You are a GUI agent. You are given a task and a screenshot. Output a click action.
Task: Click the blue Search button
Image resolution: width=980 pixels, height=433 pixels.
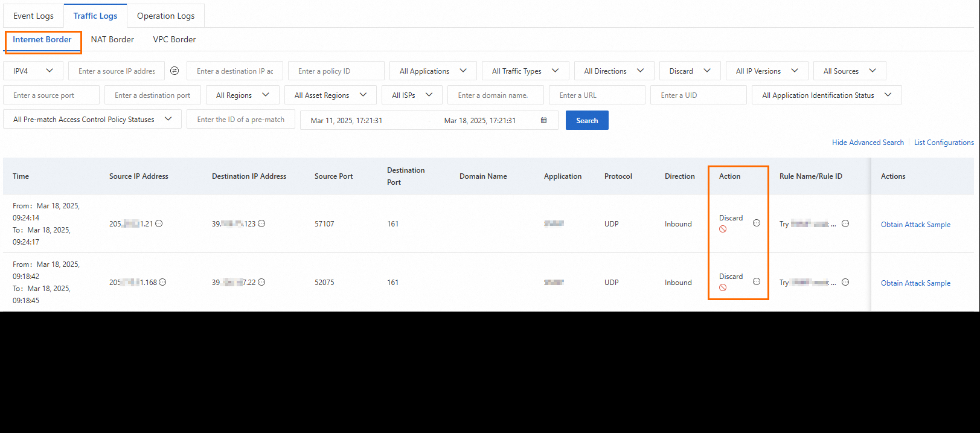[587, 120]
